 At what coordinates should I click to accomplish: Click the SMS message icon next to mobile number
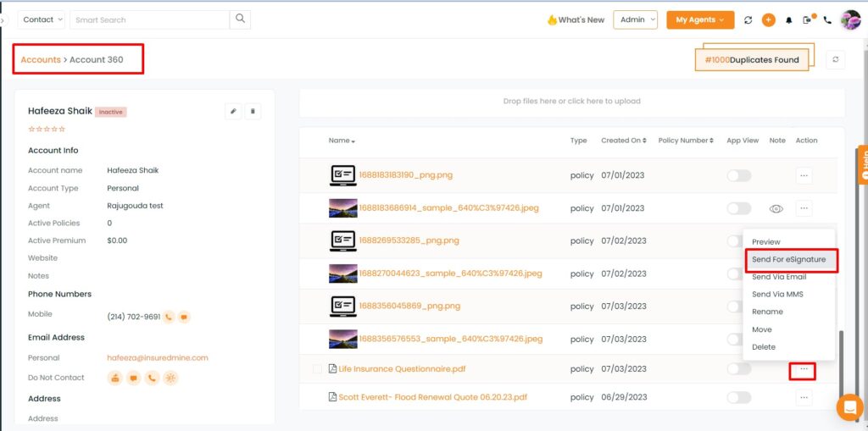[185, 317]
